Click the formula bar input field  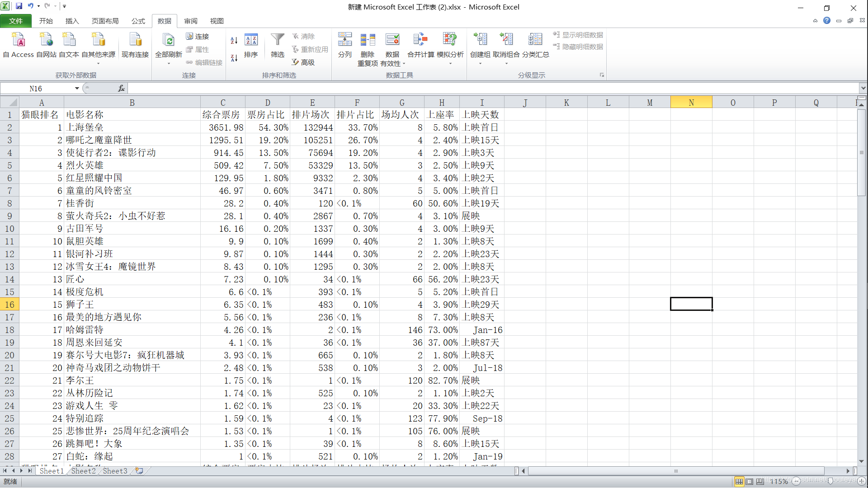(x=493, y=89)
